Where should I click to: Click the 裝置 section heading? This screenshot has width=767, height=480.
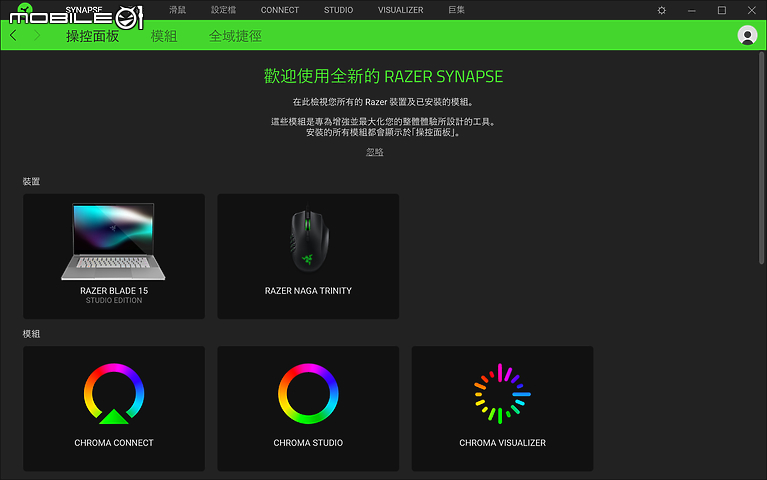pos(31,182)
